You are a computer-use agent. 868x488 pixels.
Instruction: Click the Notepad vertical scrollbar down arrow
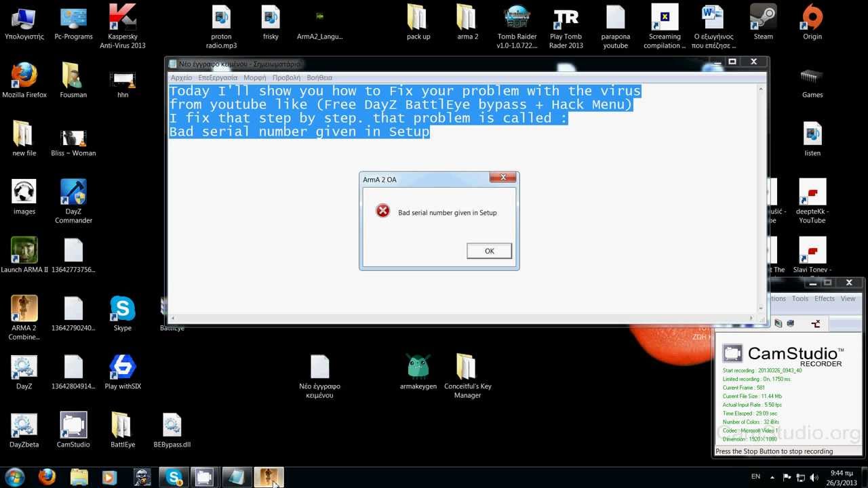click(x=762, y=308)
